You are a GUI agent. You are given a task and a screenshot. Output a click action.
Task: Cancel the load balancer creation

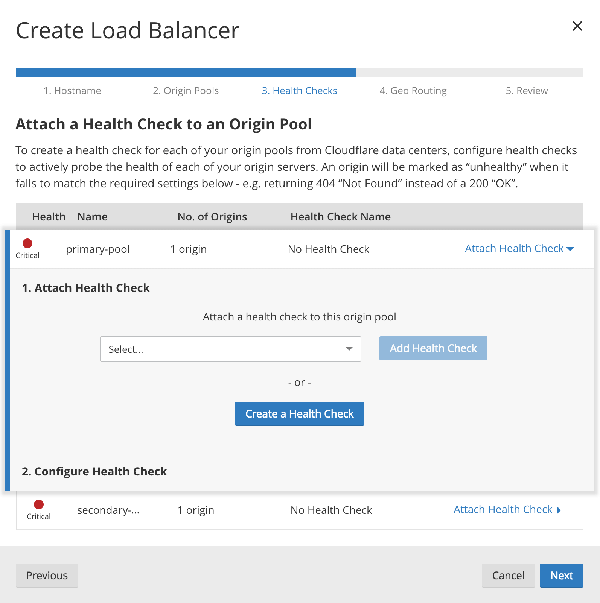pos(508,575)
